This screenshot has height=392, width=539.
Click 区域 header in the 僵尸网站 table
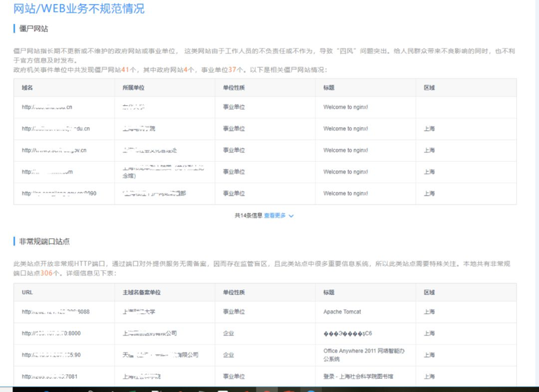(429, 88)
